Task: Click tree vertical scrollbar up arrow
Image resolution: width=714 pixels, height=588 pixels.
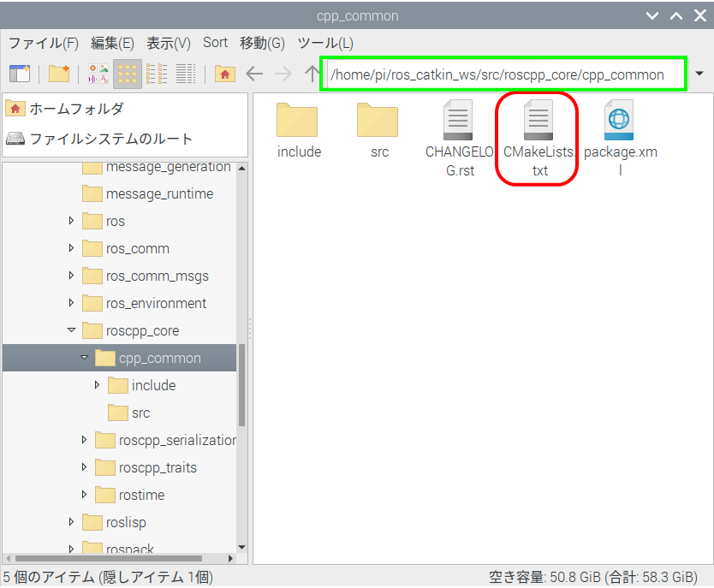Action: point(242,169)
